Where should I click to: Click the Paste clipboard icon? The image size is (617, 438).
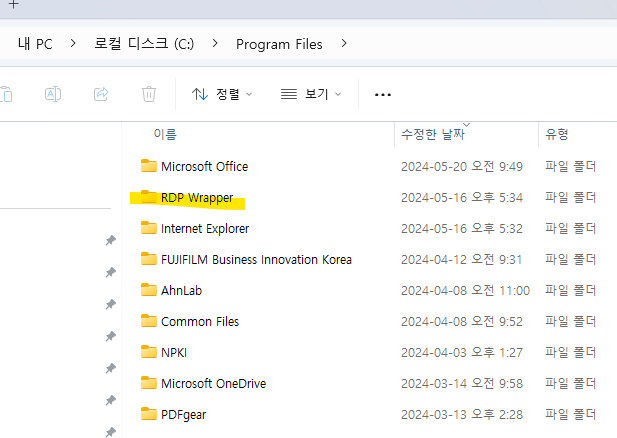pos(6,94)
